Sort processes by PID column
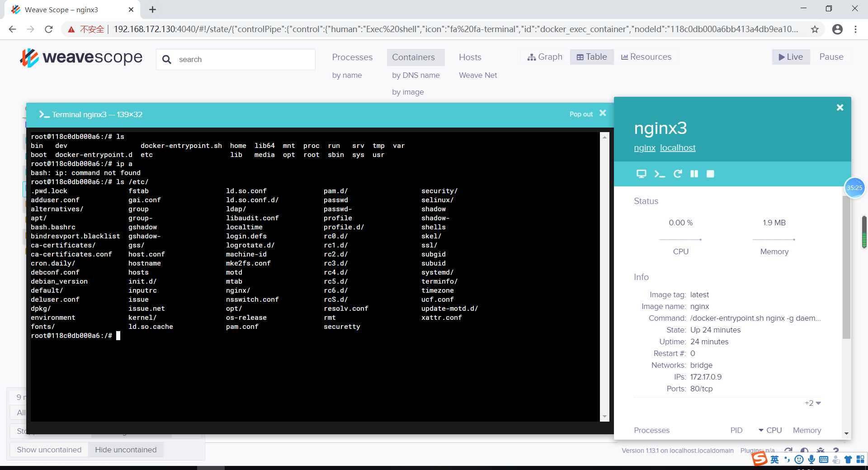 coord(736,430)
